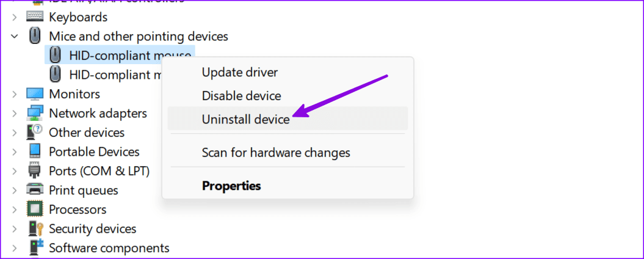Viewport: 644px width, 259px height.
Task: Expand the Network adapters chevron
Action: click(x=15, y=113)
